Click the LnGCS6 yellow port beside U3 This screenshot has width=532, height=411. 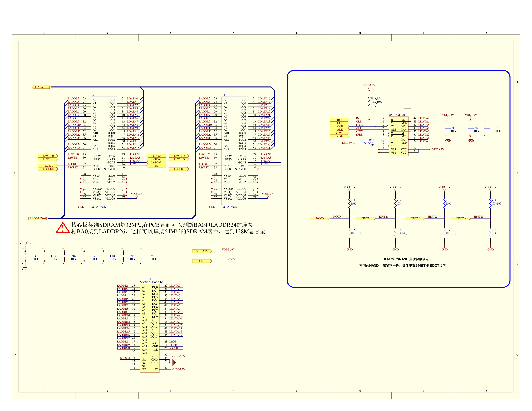(x=156, y=156)
